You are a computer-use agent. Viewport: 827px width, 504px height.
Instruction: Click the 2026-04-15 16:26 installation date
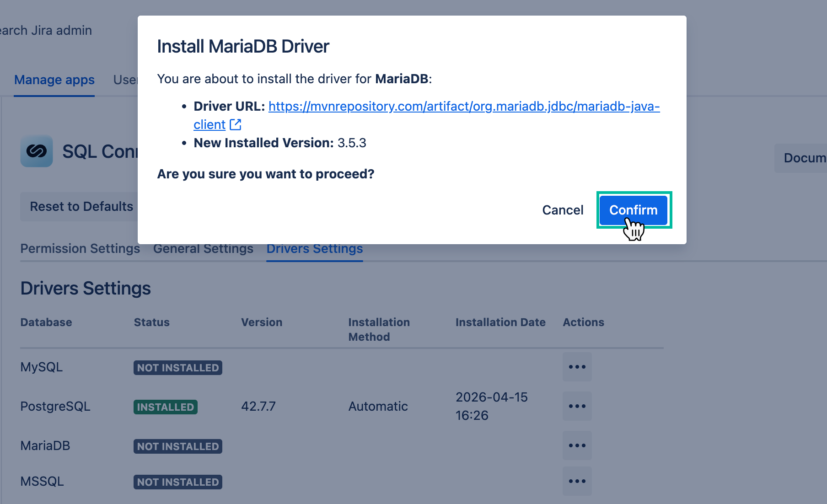pos(492,406)
